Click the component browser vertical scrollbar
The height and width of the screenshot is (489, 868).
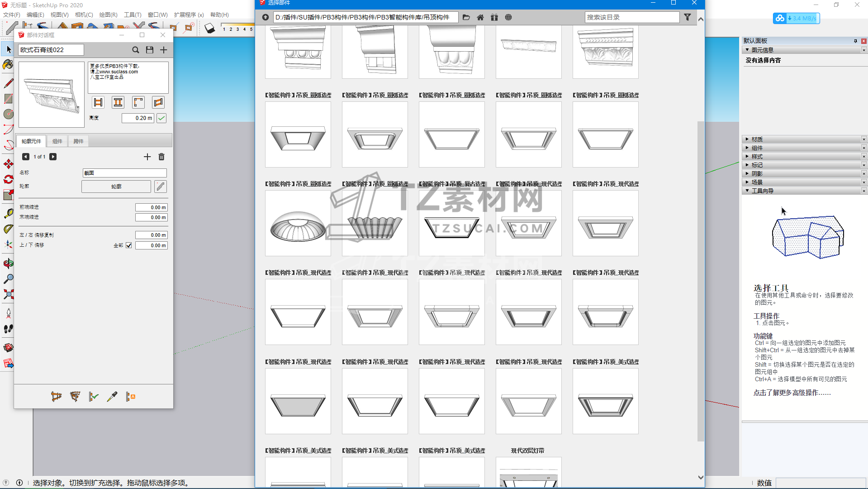701,281
